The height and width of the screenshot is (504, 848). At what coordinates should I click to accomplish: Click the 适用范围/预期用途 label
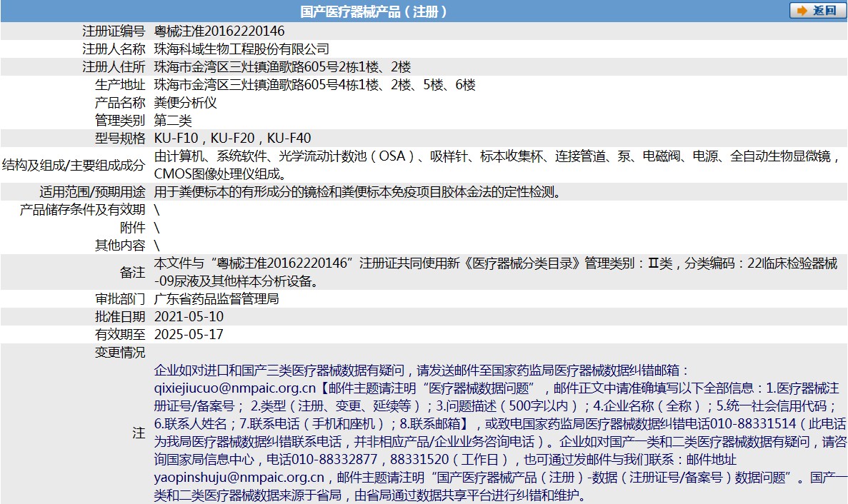[x=92, y=192]
